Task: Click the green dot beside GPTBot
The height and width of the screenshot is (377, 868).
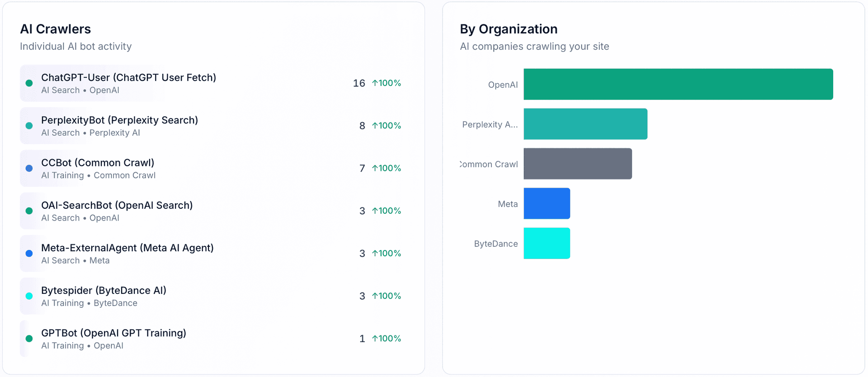Action: 29,339
